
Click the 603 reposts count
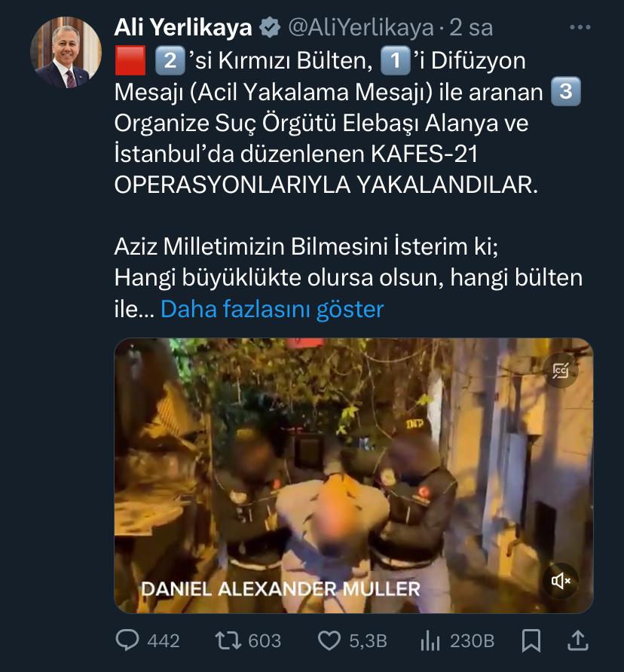point(265,641)
